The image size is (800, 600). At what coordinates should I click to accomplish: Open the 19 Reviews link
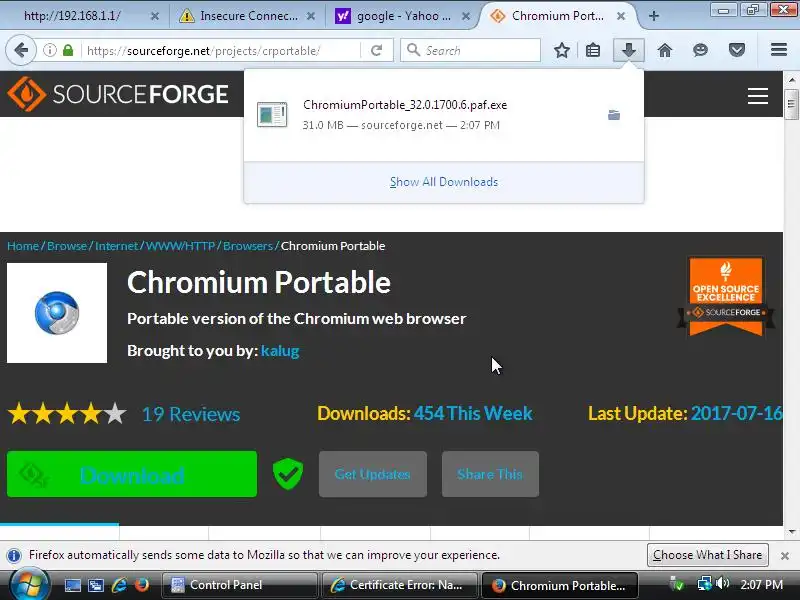[x=191, y=414]
